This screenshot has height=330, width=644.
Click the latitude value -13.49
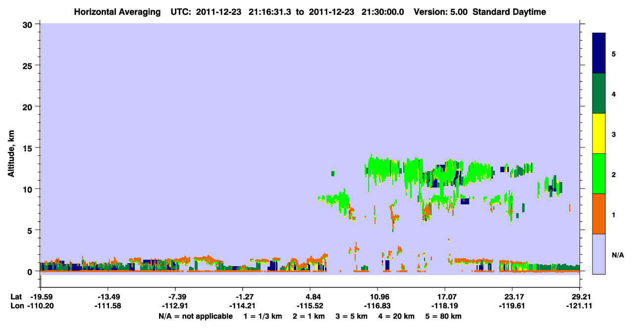click(107, 297)
